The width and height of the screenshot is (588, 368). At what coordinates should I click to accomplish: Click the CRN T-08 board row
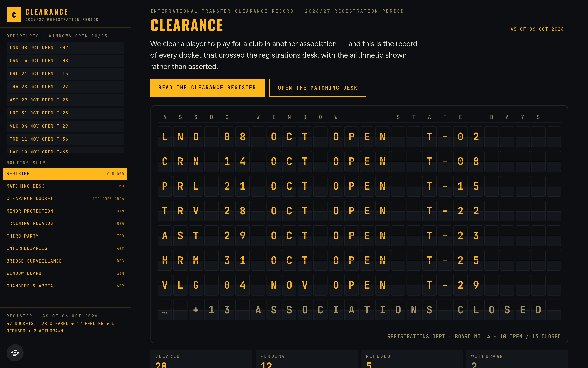359,161
